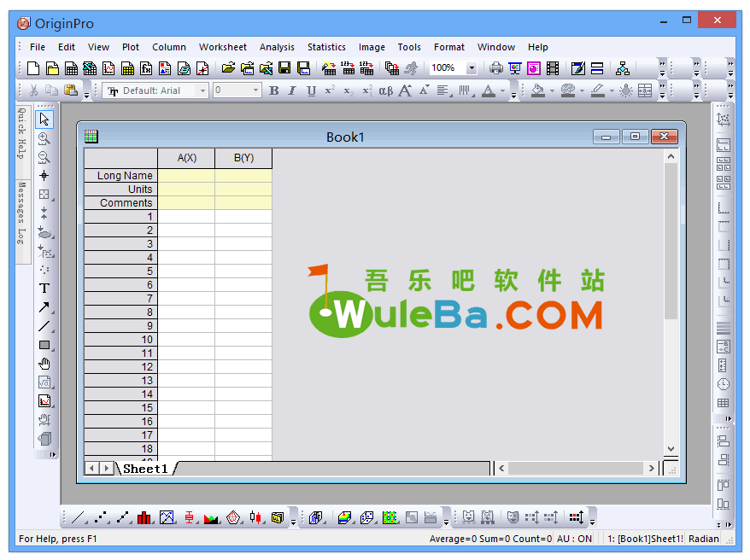
Task: Select the Pan hand tool
Action: coord(44,365)
